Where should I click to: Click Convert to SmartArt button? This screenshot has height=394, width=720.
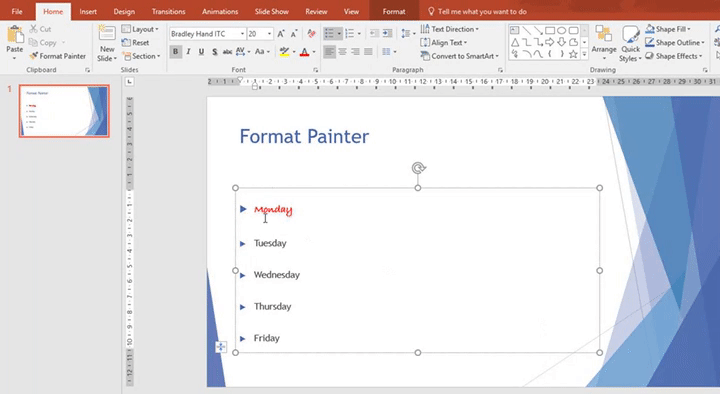(459, 56)
